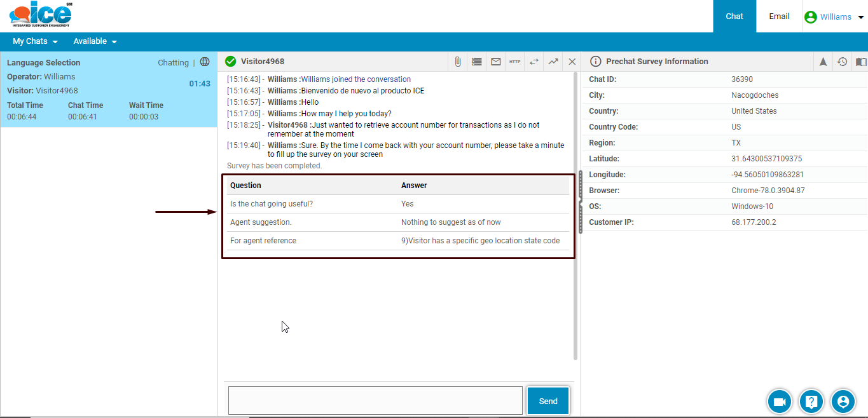
Task: Click the navigation arrow icon
Action: (x=823, y=62)
